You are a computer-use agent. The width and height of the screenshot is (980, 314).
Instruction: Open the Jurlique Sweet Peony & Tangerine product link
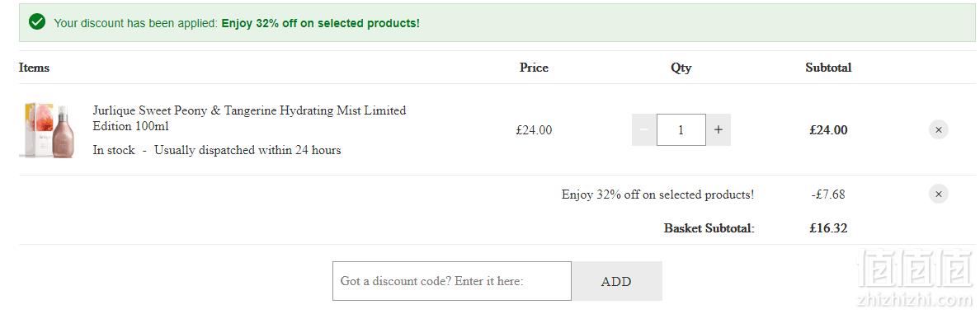pos(249,118)
